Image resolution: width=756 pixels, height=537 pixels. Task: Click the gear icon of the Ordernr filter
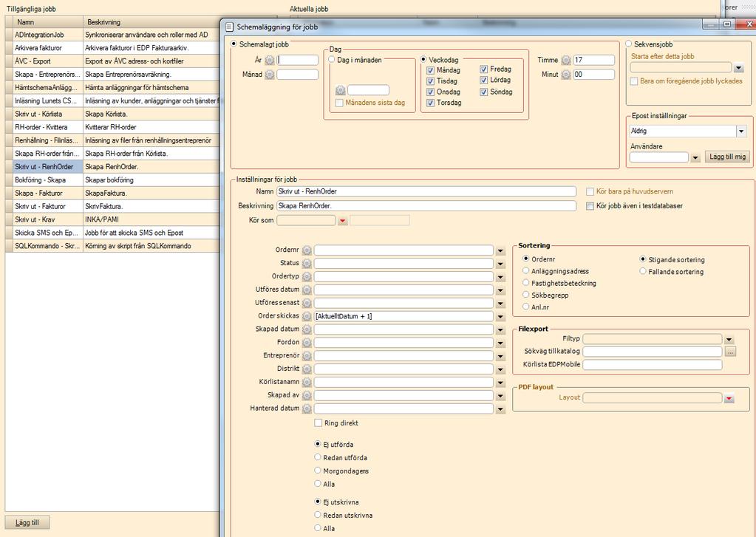coord(307,250)
